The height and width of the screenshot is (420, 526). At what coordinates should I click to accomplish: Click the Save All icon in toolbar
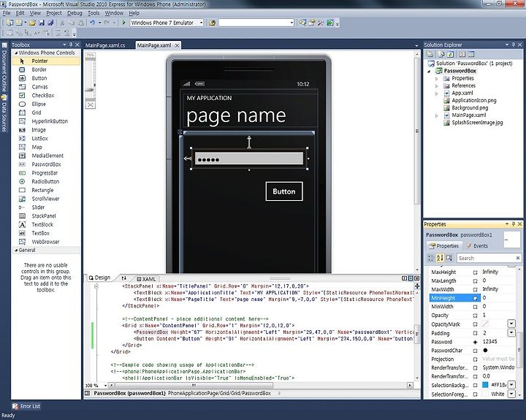50,23
